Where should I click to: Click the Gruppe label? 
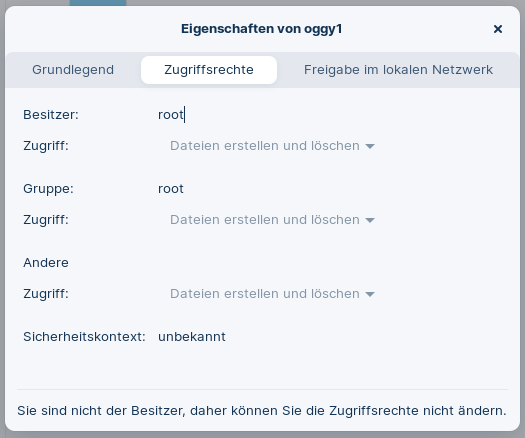coord(48,189)
